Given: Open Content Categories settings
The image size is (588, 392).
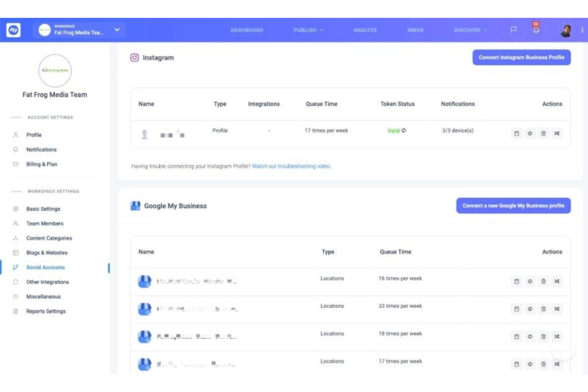Looking at the screenshot, I should click(x=49, y=238).
